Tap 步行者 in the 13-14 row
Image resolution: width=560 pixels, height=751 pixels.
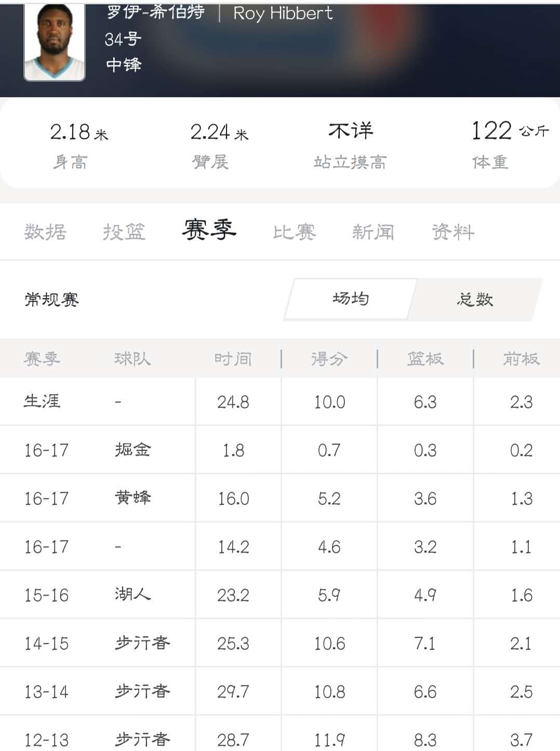tap(142, 691)
